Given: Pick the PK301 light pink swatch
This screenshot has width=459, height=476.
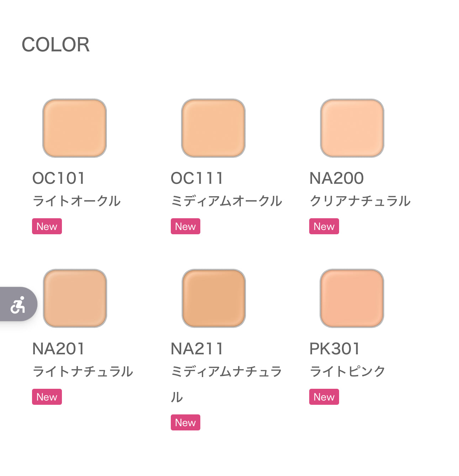Looking at the screenshot, I should [x=352, y=298].
